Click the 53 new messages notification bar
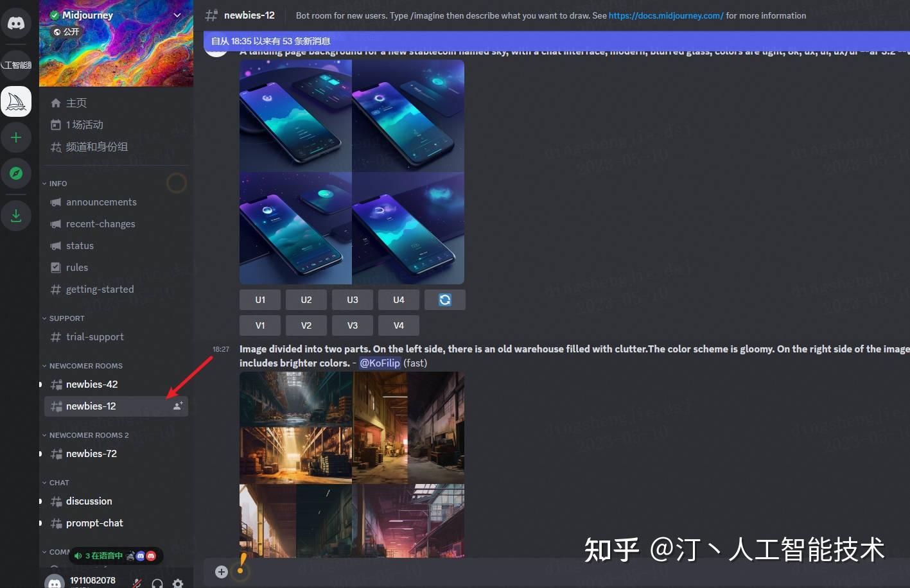Viewport: 910px width, 588px height. click(x=270, y=40)
